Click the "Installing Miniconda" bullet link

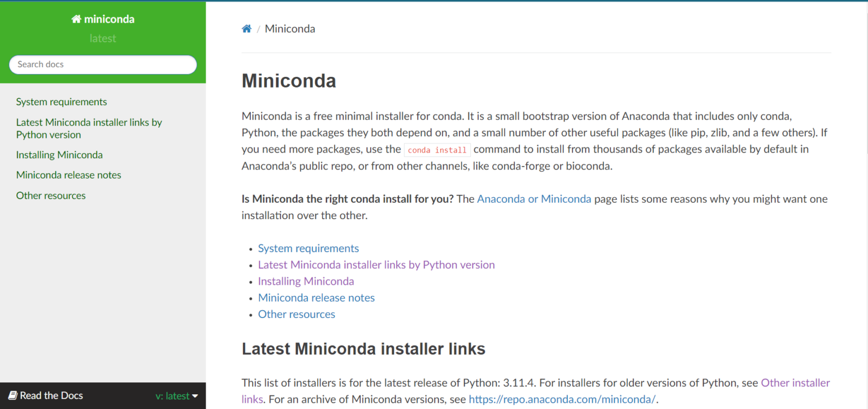pos(306,281)
